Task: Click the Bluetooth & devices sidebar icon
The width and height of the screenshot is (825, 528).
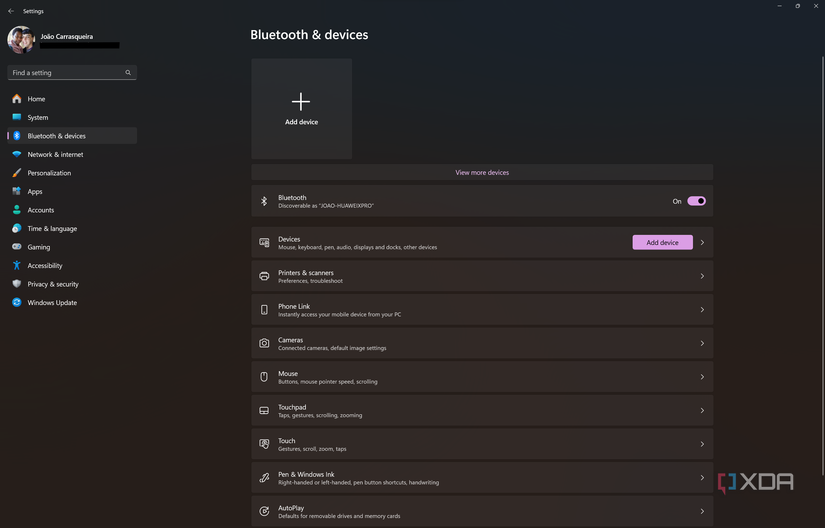Action: coord(17,136)
